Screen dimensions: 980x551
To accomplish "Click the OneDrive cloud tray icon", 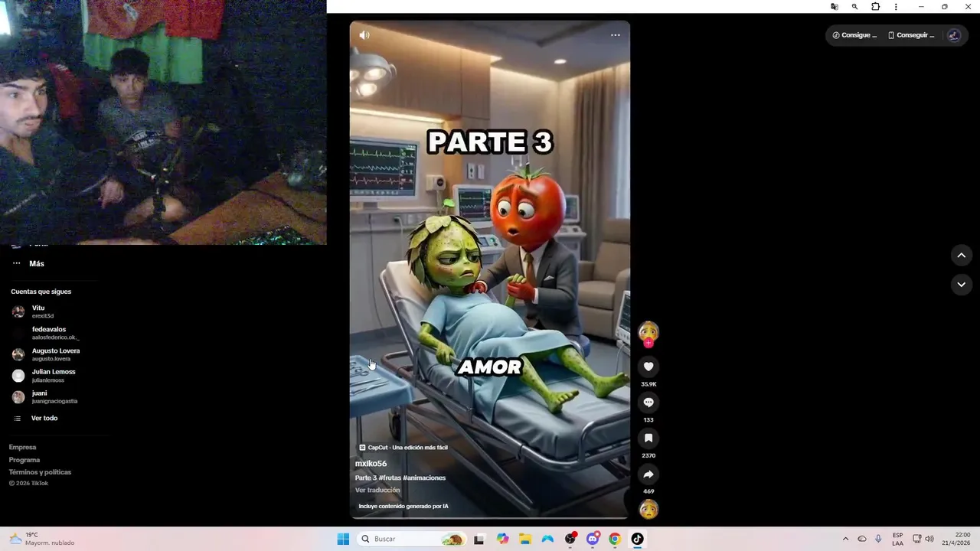I will [x=862, y=539].
